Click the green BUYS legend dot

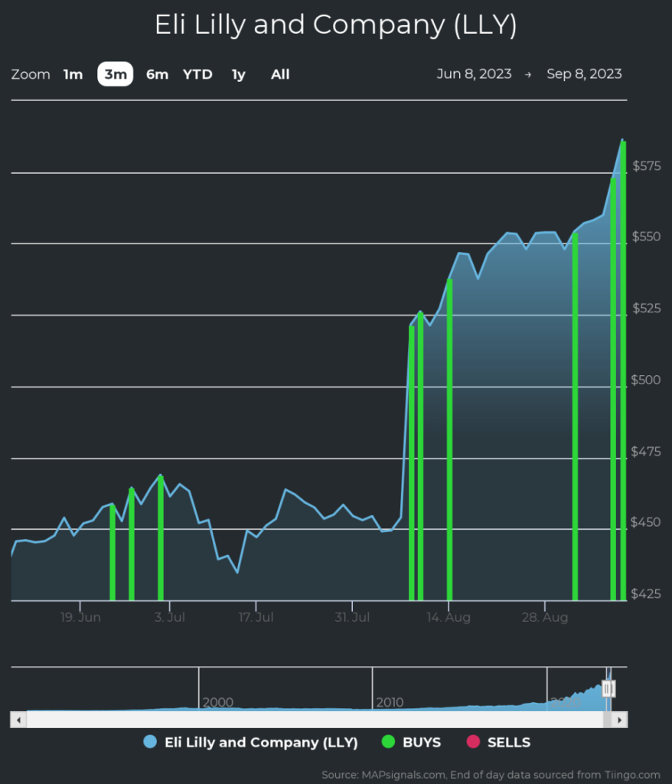coord(389,742)
